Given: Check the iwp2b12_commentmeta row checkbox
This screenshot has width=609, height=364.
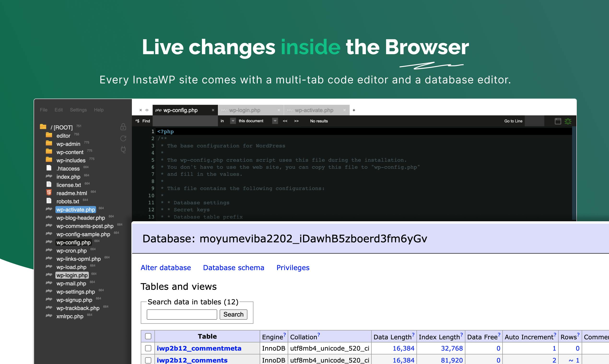Looking at the screenshot, I should pyautogui.click(x=148, y=348).
